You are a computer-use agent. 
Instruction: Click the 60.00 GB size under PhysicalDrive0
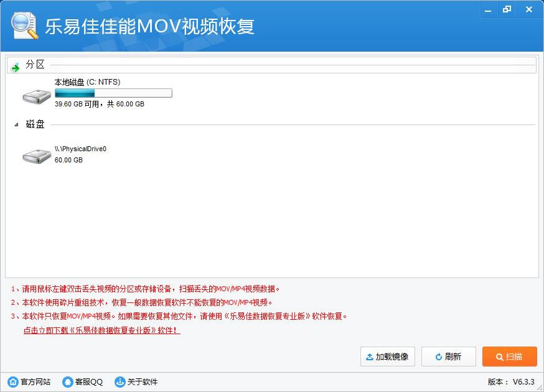[x=68, y=160]
